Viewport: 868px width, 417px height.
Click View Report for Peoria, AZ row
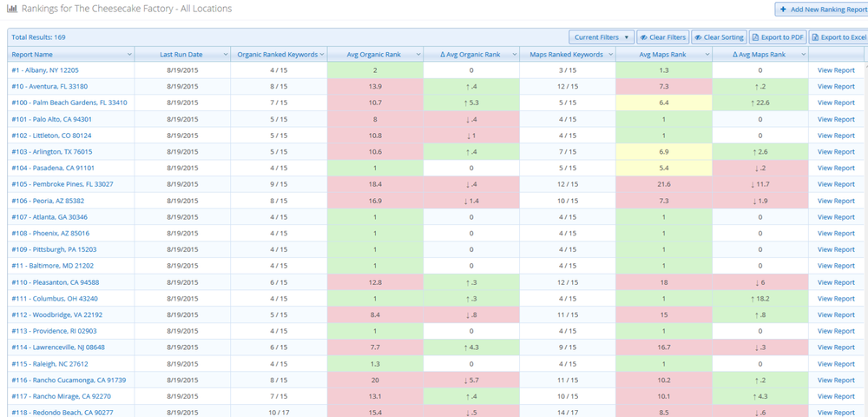coord(836,201)
